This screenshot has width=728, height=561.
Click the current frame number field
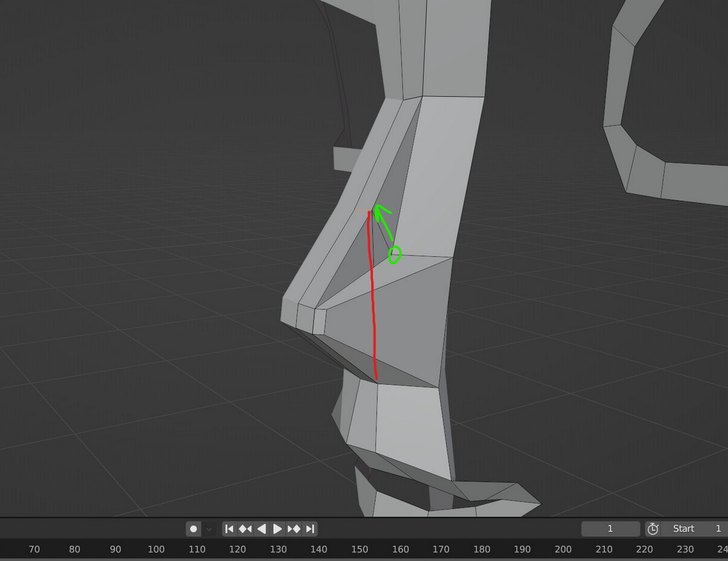click(610, 528)
